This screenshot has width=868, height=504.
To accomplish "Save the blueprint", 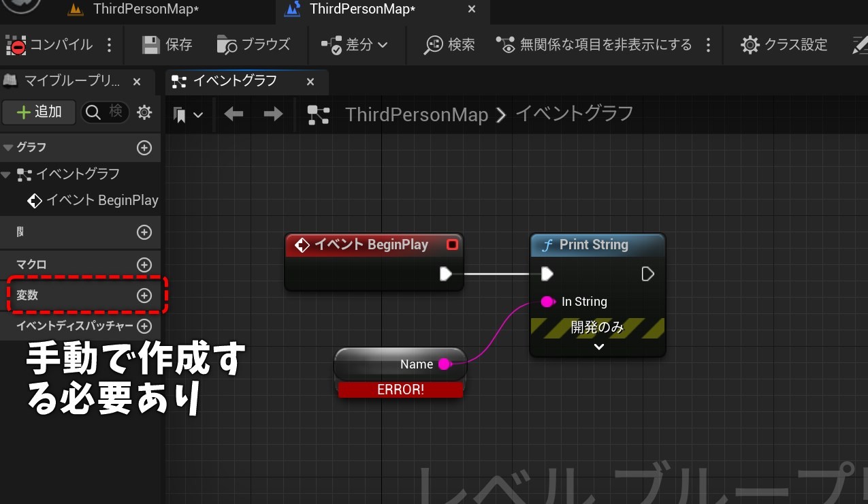I will (167, 45).
